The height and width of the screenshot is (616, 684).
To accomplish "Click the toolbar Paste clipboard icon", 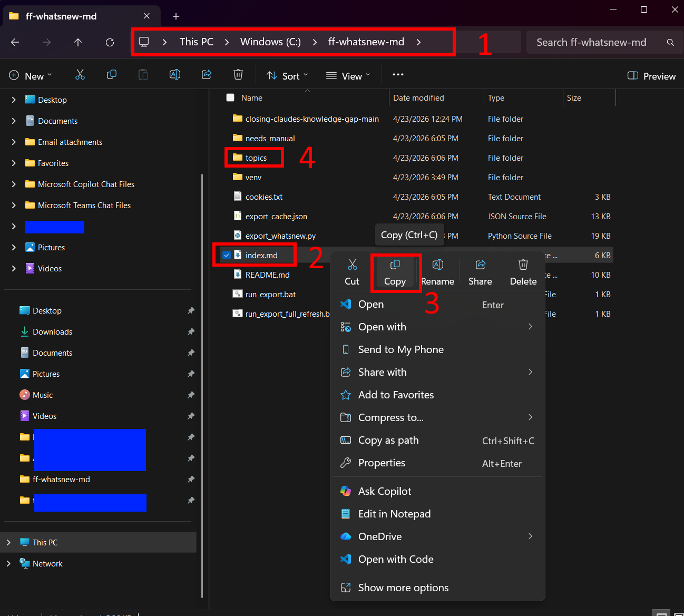I will pos(143,75).
